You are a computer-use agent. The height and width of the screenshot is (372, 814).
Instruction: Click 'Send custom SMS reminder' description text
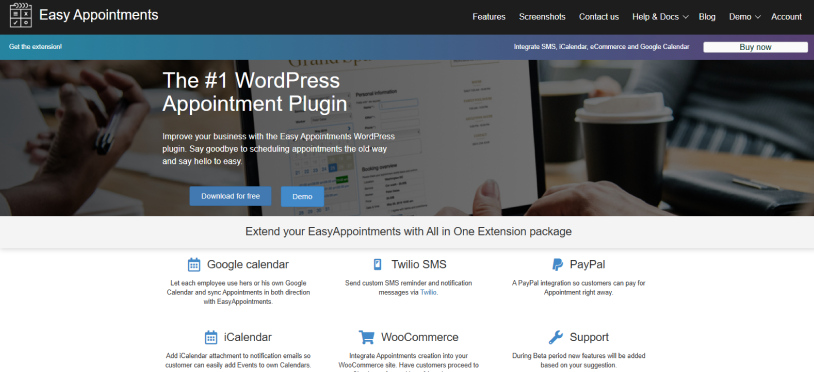(409, 288)
